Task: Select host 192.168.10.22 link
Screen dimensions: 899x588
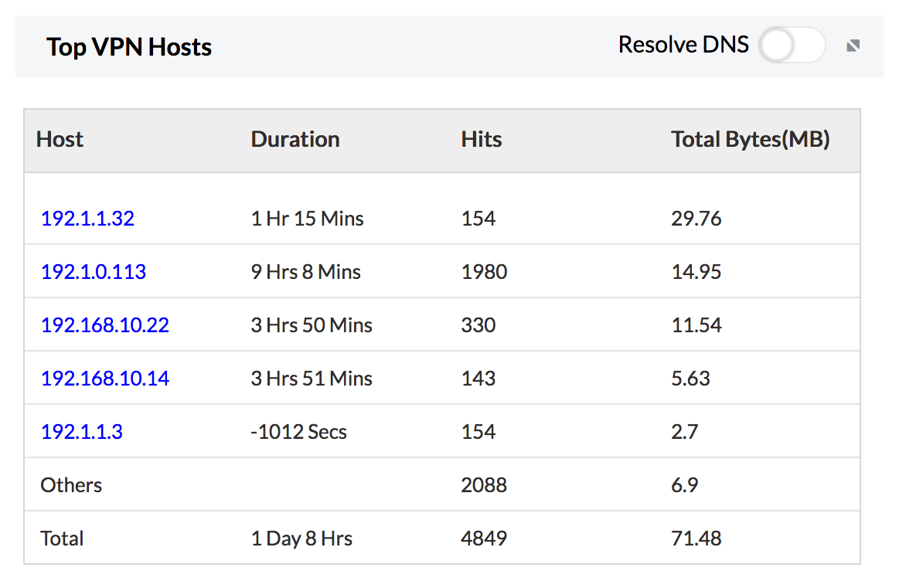Action: tap(105, 325)
